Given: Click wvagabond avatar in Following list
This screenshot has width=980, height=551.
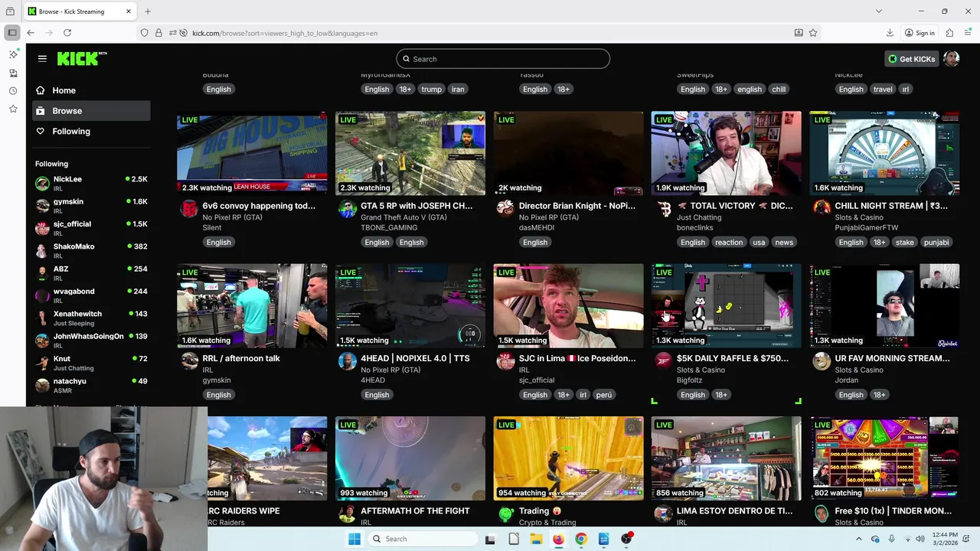Looking at the screenshot, I should coord(42,295).
